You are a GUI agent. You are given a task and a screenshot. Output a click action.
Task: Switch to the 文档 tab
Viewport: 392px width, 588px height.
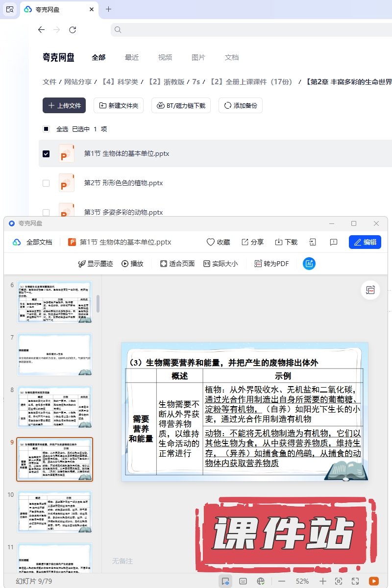pyautogui.click(x=232, y=57)
